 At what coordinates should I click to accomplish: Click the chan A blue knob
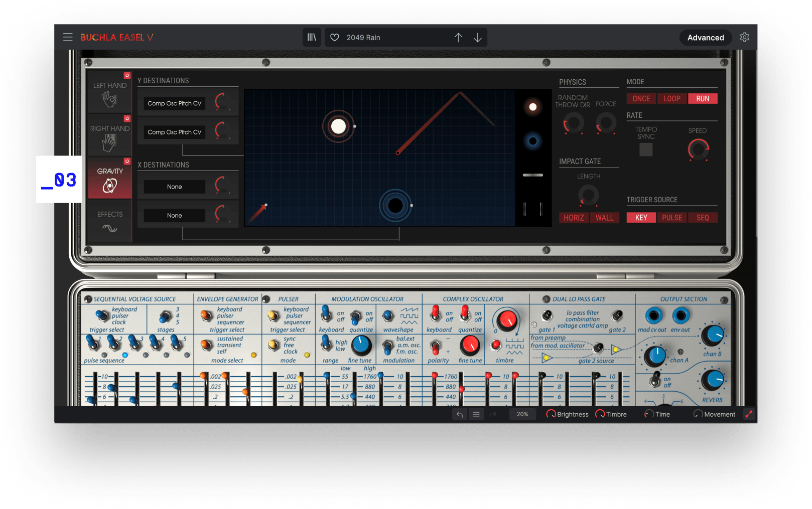[x=655, y=356]
